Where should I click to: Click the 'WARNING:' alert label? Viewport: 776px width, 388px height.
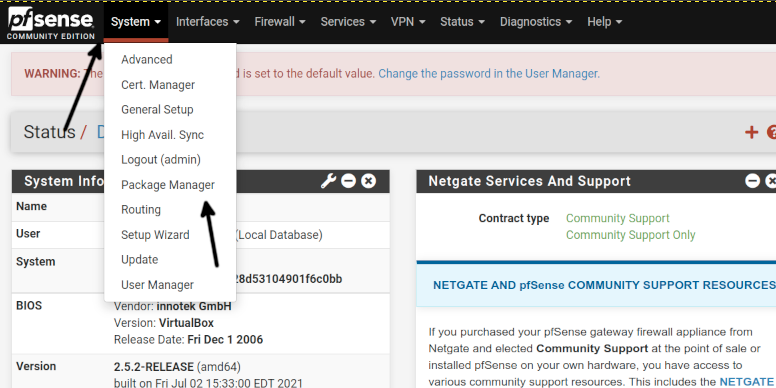tap(52, 74)
